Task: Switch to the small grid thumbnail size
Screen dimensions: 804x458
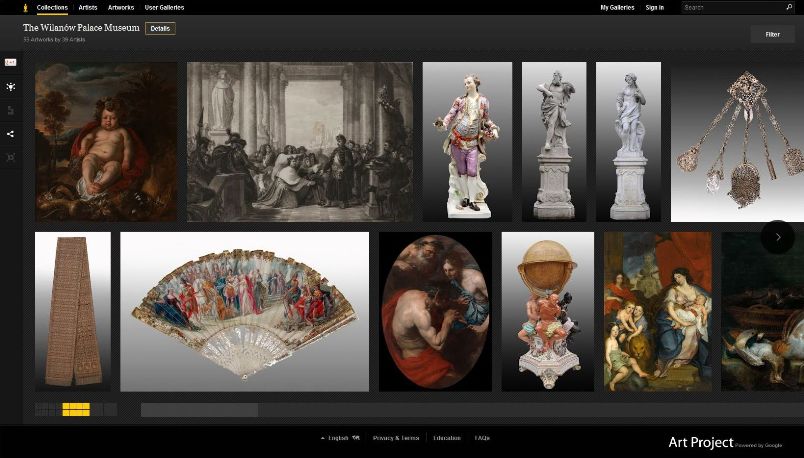Action: click(47, 409)
